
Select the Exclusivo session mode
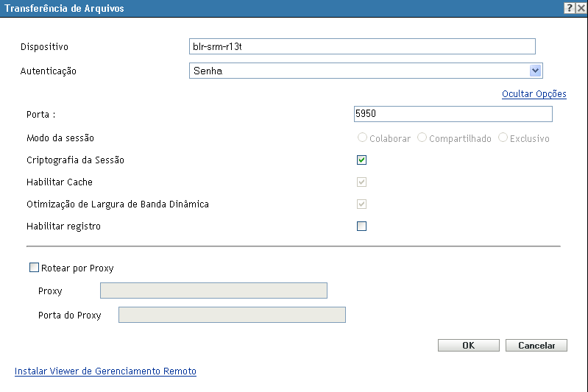[503, 138]
